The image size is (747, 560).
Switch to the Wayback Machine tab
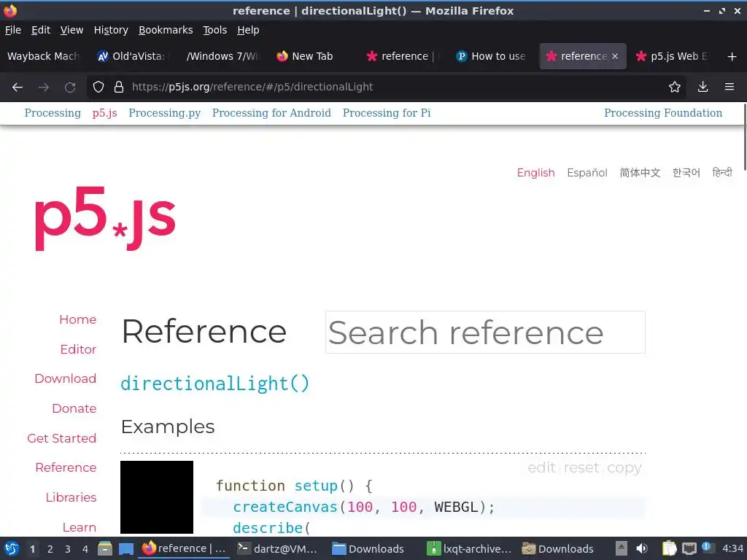(x=43, y=57)
